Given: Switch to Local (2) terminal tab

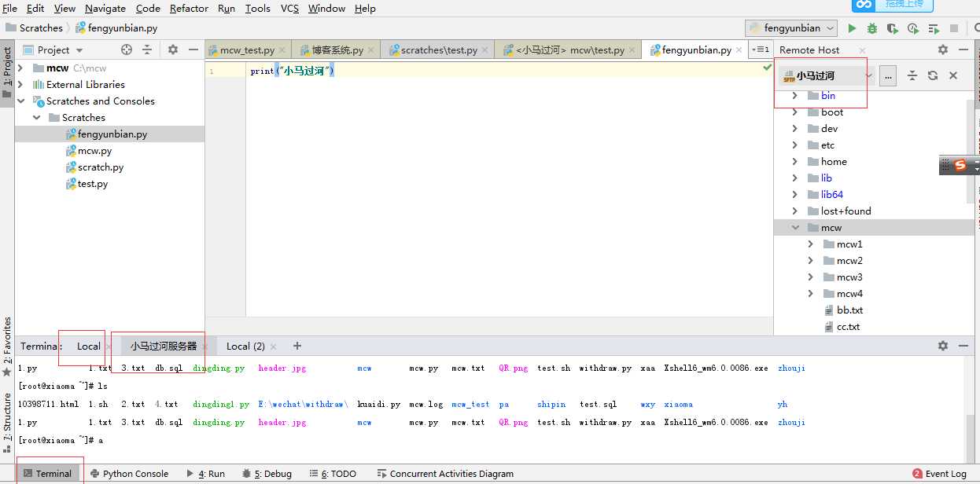Looking at the screenshot, I should (245, 346).
